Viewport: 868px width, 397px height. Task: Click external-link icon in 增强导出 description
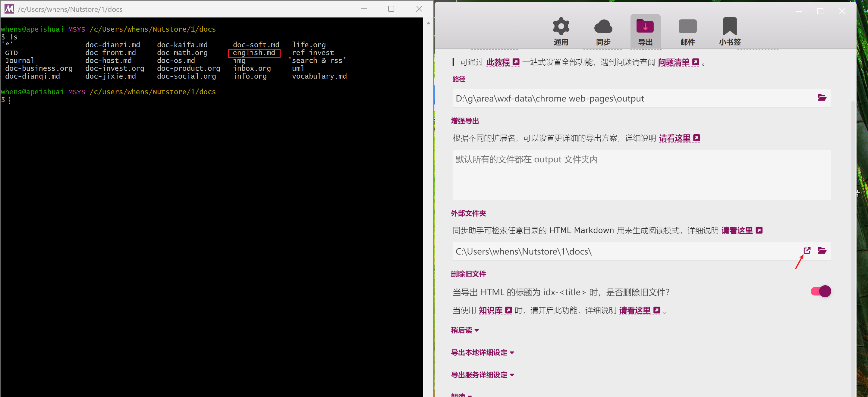click(697, 138)
